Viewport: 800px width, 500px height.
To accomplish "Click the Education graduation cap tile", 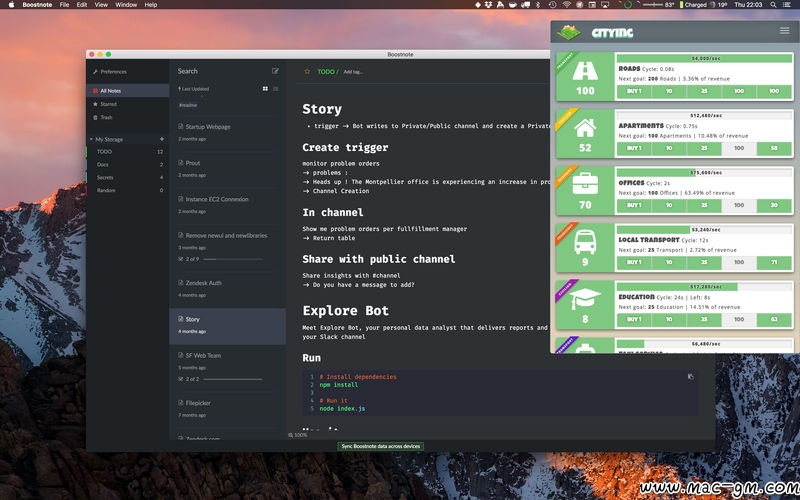I will 585,305.
